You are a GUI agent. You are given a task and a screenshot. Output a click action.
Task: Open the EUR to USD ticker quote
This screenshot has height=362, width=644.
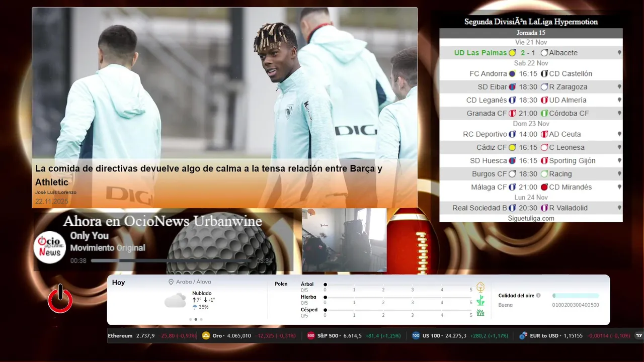[575, 336]
